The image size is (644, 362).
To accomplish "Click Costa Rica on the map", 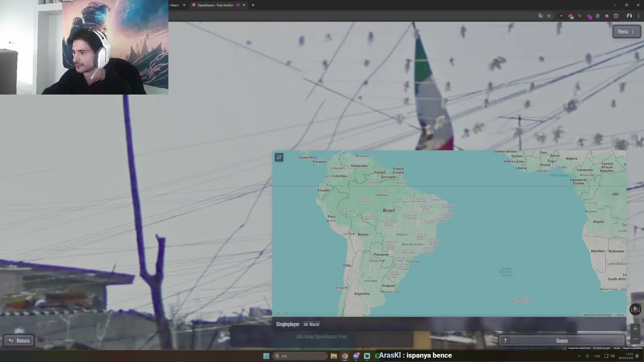I will pyautogui.click(x=307, y=157).
